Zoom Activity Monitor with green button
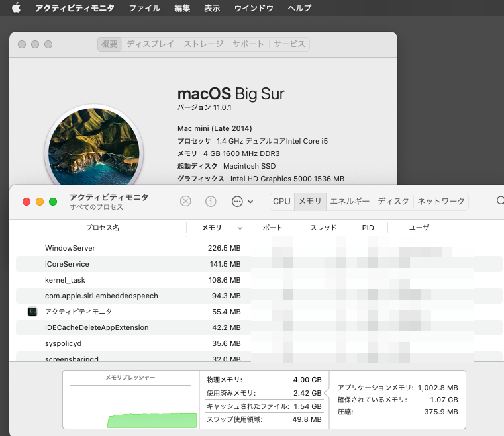504x436 pixels. tap(53, 202)
